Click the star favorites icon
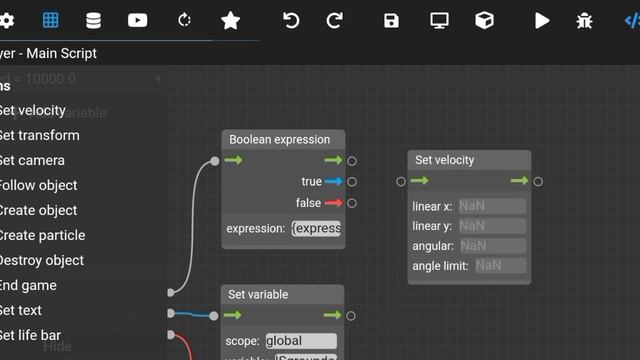 (x=230, y=20)
